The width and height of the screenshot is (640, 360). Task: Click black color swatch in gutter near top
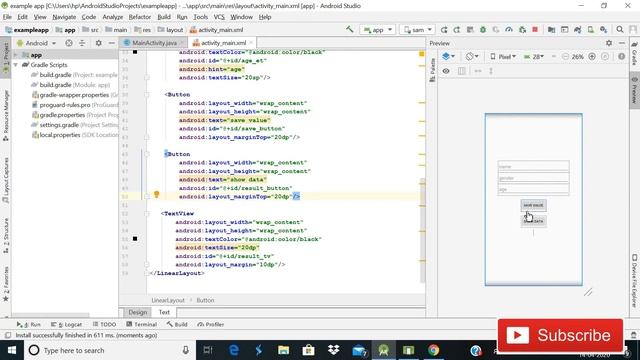tap(135, 52)
